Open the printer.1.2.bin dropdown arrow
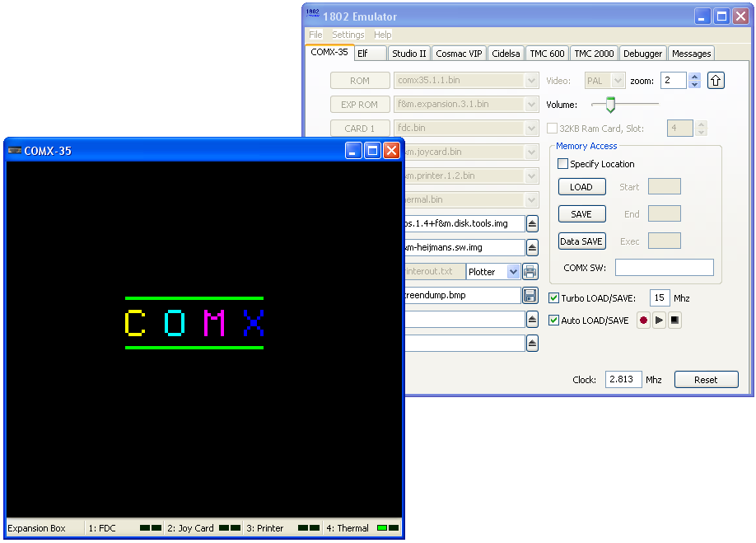The height and width of the screenshot is (543, 756). 531,176
